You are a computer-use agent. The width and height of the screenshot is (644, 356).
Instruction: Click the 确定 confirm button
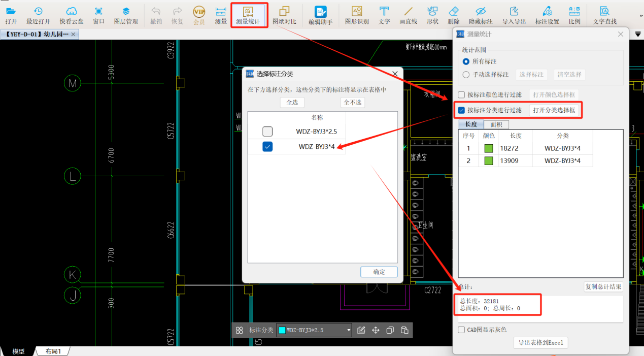click(x=379, y=272)
